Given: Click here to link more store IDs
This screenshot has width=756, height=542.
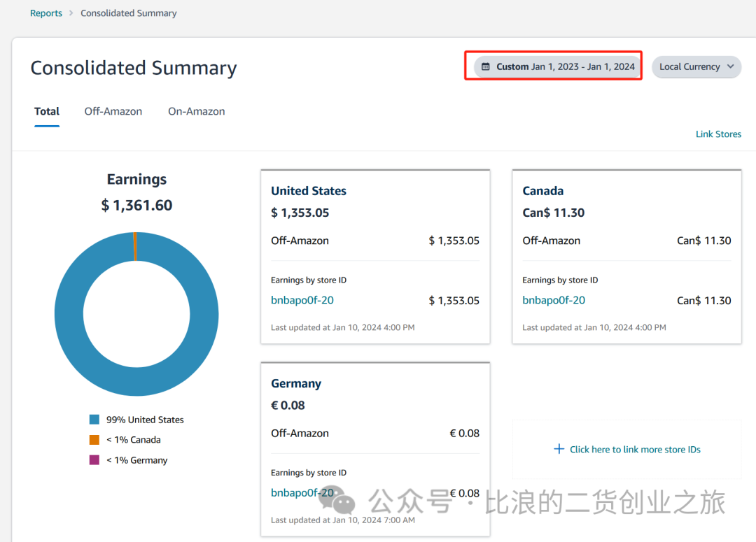Looking at the screenshot, I should click(626, 449).
